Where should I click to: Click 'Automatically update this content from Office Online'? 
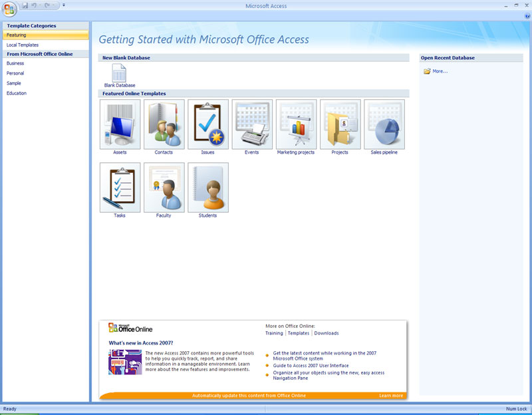pyautogui.click(x=249, y=396)
